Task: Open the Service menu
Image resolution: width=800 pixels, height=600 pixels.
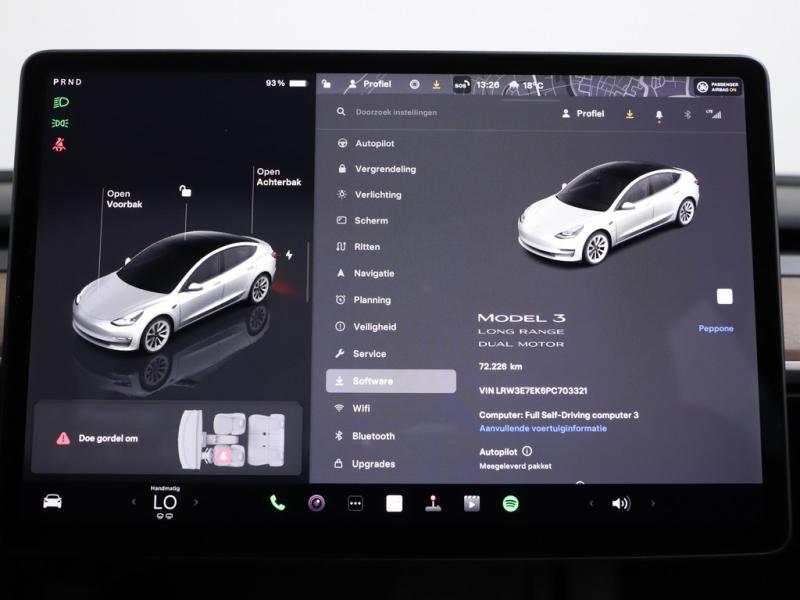Action: (360, 354)
